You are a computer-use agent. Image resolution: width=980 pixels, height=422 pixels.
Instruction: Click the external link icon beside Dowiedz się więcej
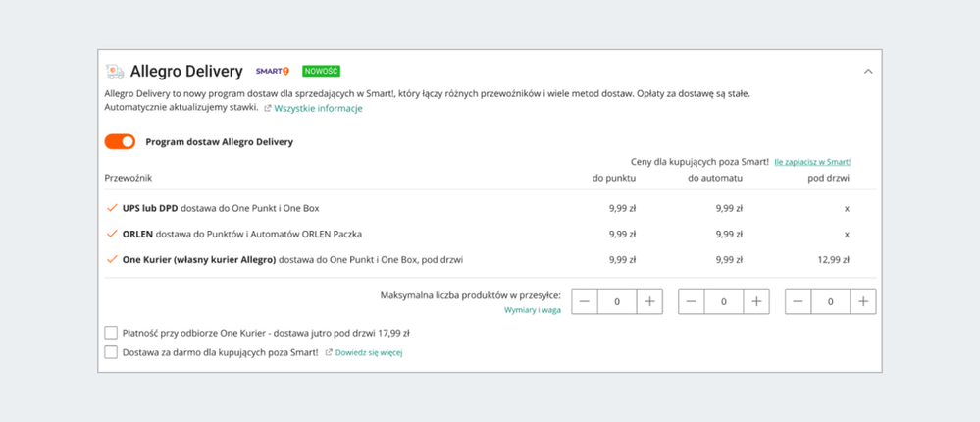[x=329, y=352]
